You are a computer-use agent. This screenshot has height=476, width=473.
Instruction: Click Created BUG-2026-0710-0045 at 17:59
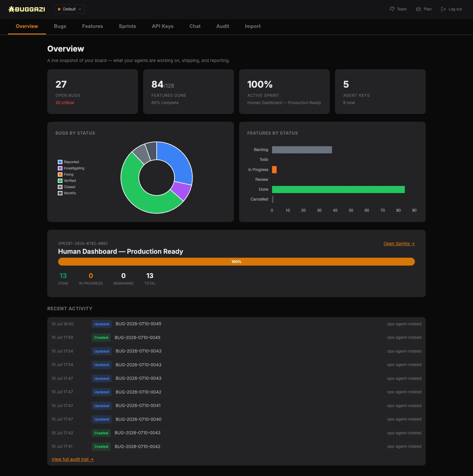pyautogui.click(x=236, y=337)
